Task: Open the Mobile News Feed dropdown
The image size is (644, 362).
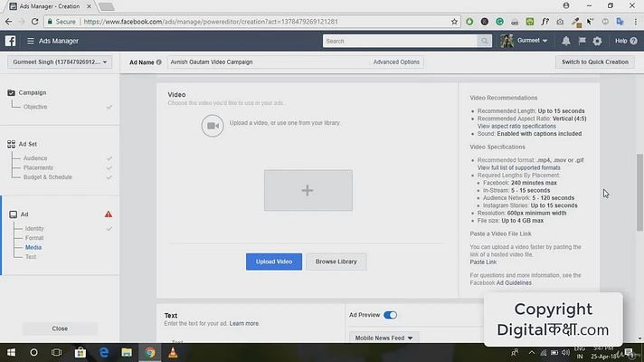Action: pyautogui.click(x=384, y=338)
